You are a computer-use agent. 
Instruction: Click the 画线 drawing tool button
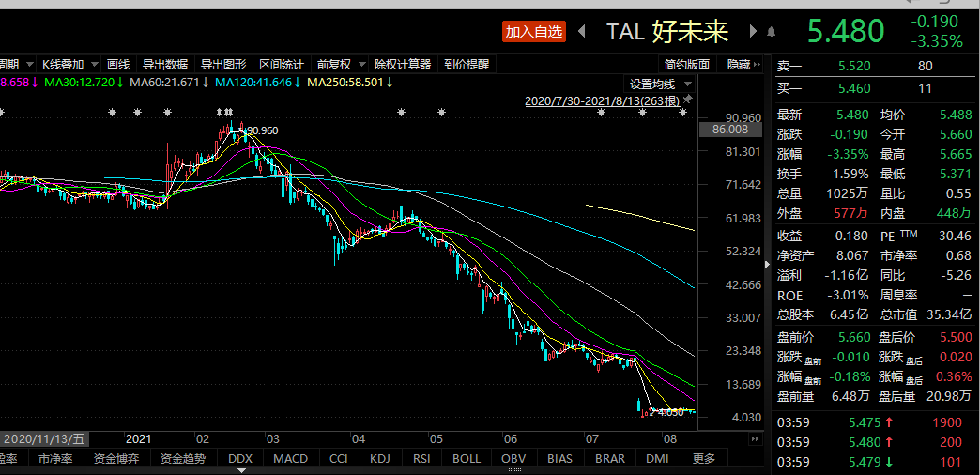[118, 65]
